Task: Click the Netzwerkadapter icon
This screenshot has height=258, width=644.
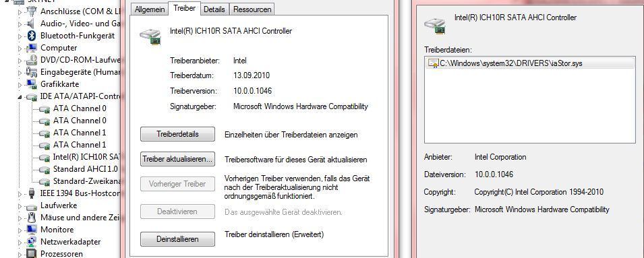Action: (x=31, y=242)
